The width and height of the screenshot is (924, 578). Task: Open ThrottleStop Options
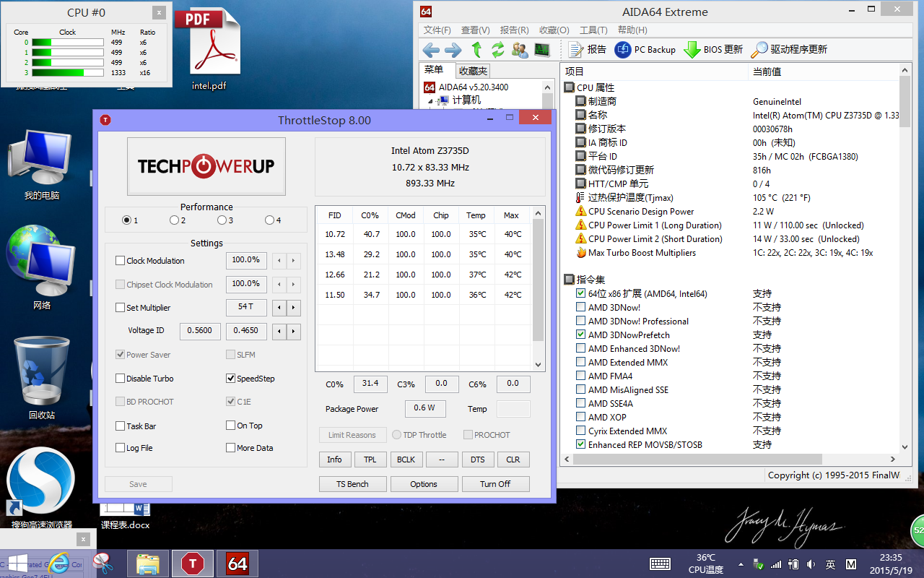[424, 484]
